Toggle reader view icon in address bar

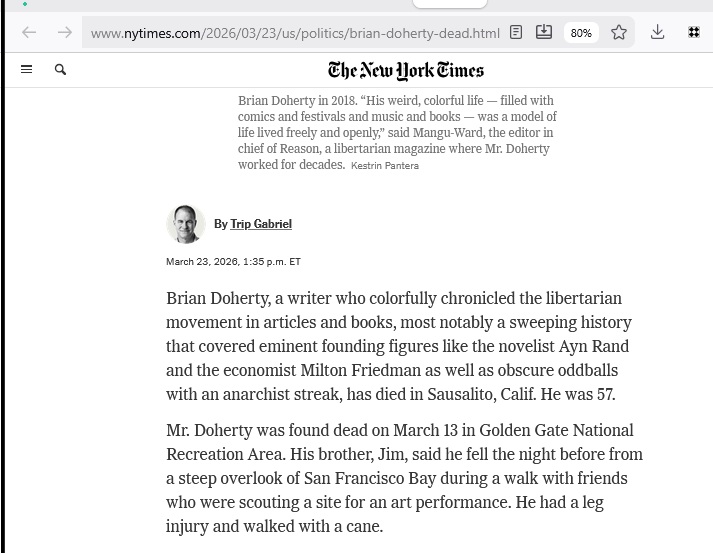tap(516, 33)
